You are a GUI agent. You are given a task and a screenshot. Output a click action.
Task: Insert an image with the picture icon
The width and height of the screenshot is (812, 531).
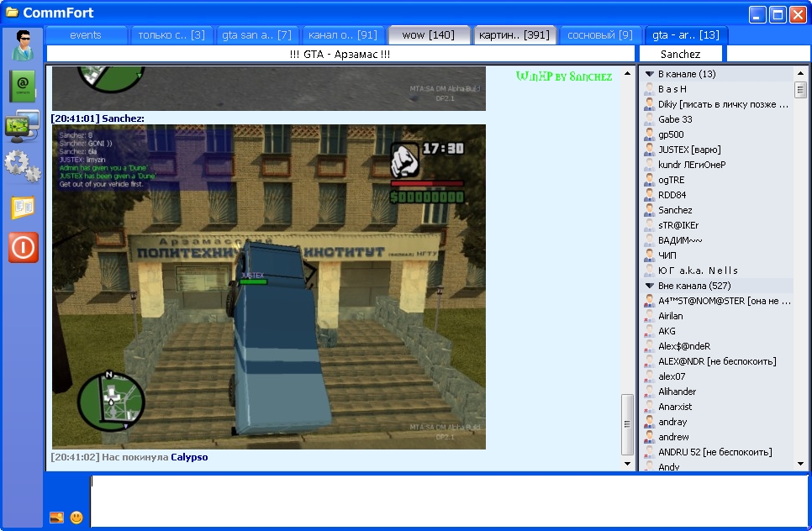pos(56,518)
